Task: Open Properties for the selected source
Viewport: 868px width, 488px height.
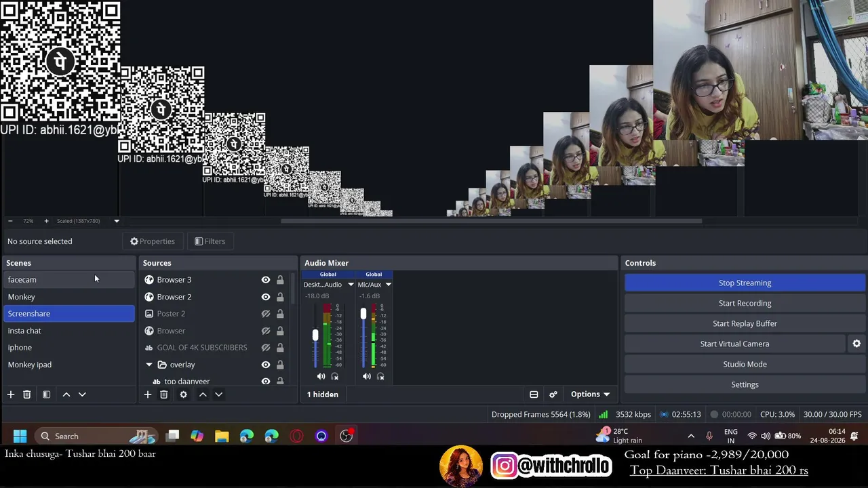Action: (x=153, y=241)
